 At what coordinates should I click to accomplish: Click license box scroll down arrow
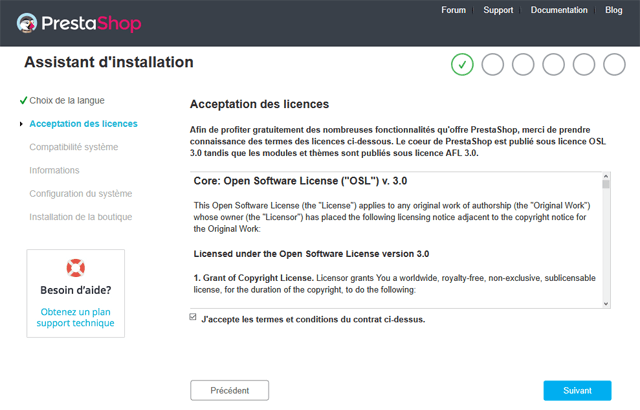pyautogui.click(x=606, y=304)
